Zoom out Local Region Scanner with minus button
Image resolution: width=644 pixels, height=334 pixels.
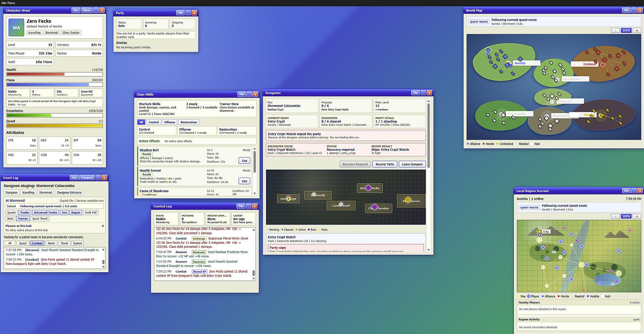(615, 216)
